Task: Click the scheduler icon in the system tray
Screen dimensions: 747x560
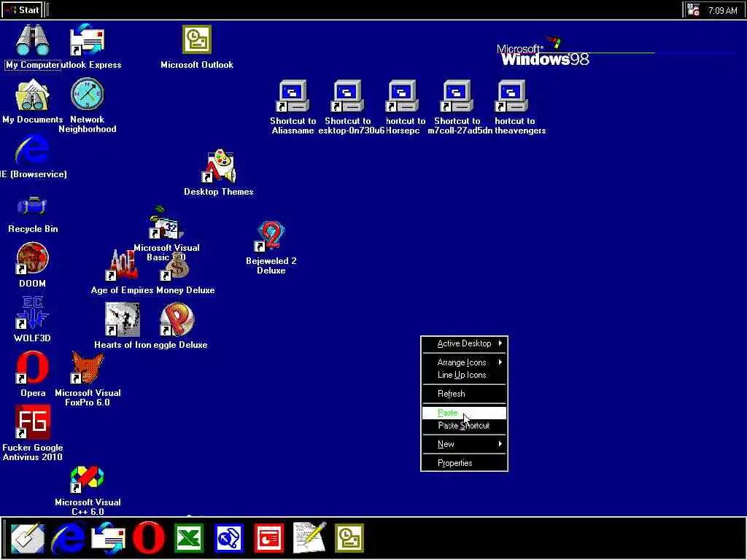Action: coord(694,9)
